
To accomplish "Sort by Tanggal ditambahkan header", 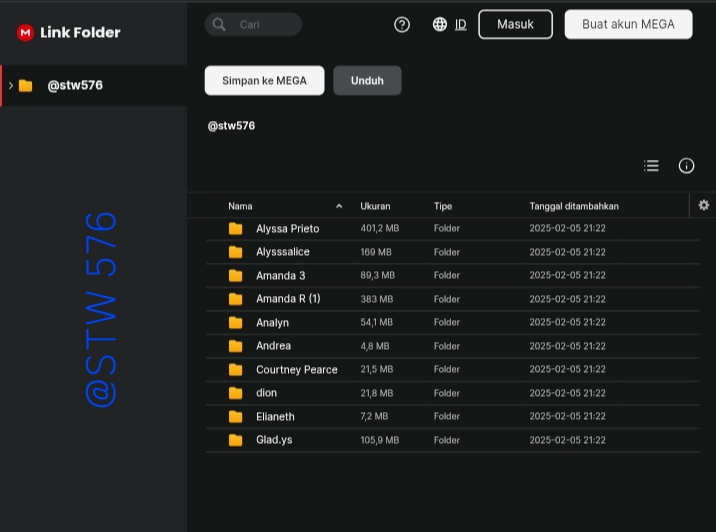I will coord(574,206).
